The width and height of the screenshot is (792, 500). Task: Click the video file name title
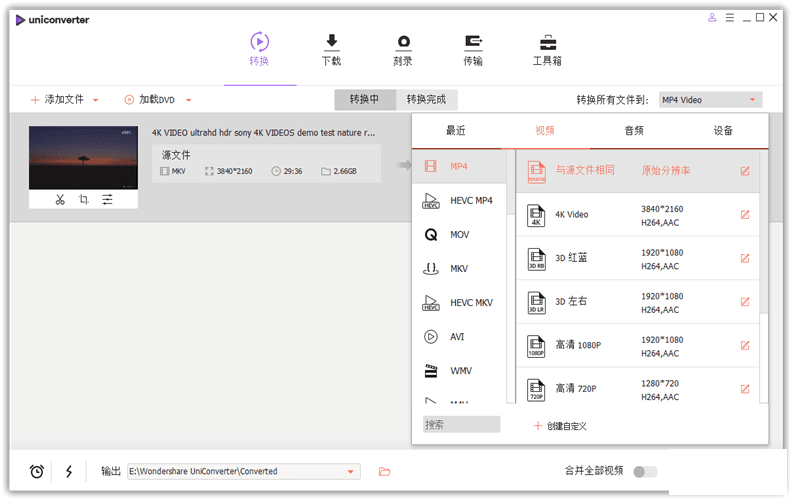click(263, 133)
